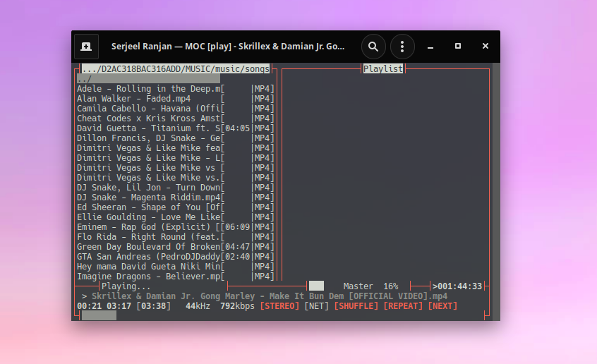
Task: Select Eminem - Rap God (Explicit)
Action: (x=175, y=227)
